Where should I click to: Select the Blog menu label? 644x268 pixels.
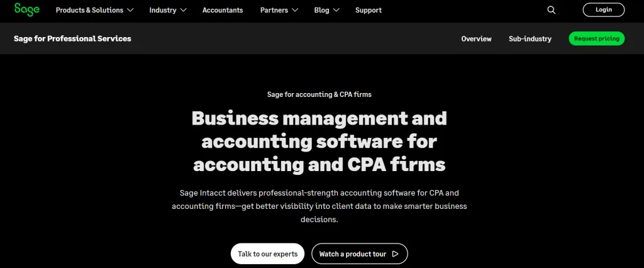[x=321, y=10]
